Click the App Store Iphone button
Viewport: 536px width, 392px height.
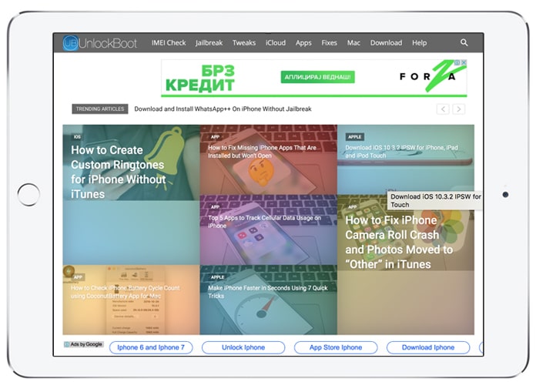[x=336, y=347]
